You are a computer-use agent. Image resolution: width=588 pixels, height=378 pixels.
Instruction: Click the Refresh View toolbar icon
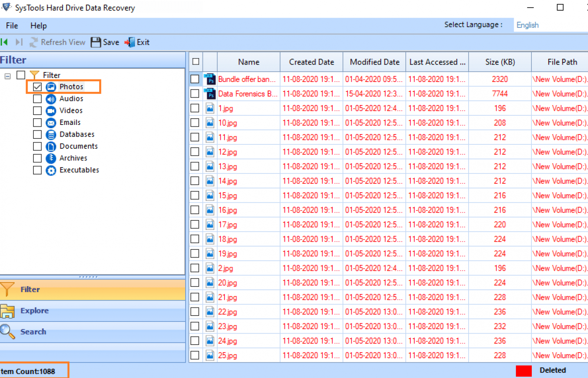[34, 42]
